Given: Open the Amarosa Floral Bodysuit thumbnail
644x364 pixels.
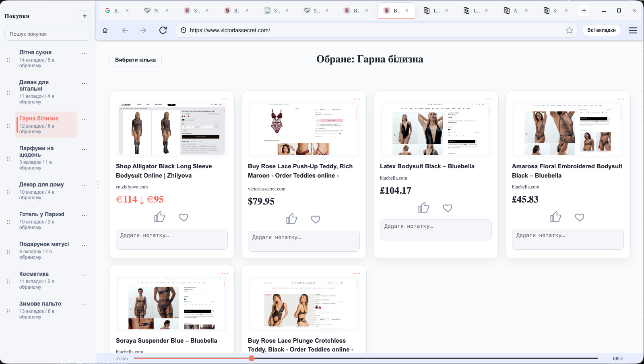Looking at the screenshot, I should tap(568, 129).
